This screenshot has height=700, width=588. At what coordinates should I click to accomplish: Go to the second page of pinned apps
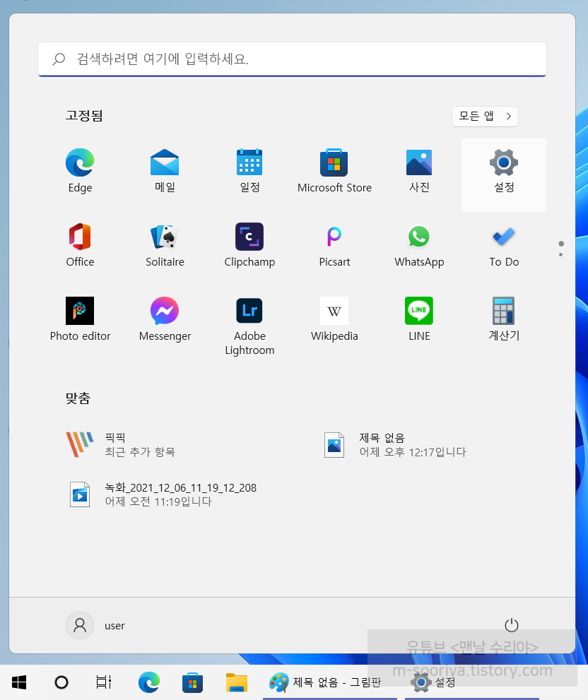point(560,254)
